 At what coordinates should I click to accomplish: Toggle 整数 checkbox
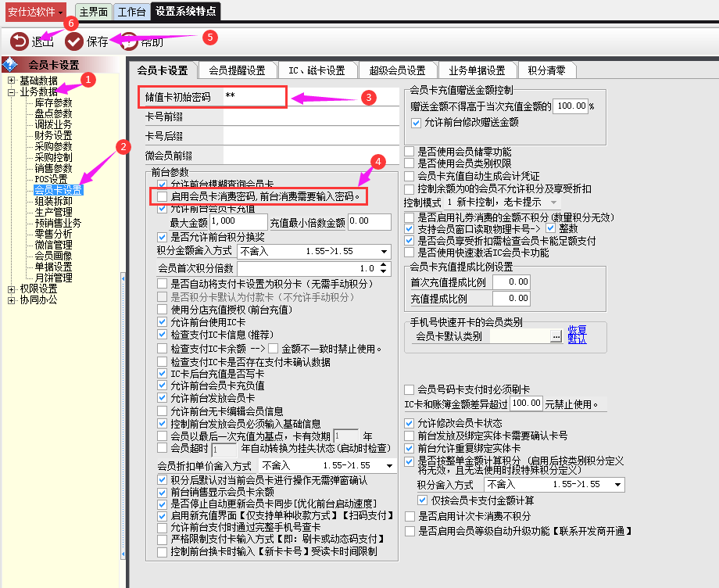pyautogui.click(x=550, y=228)
